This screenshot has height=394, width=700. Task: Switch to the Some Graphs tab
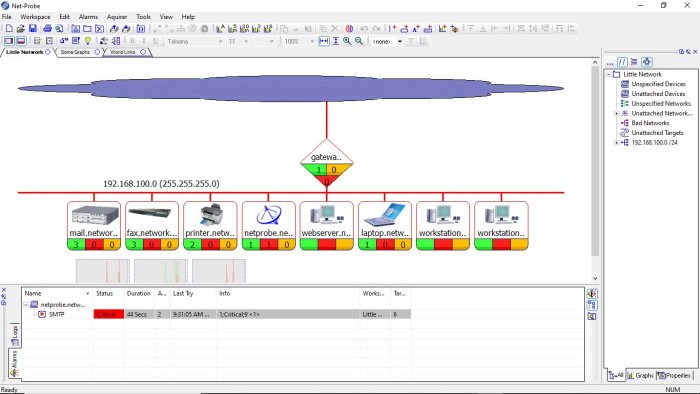coord(75,52)
